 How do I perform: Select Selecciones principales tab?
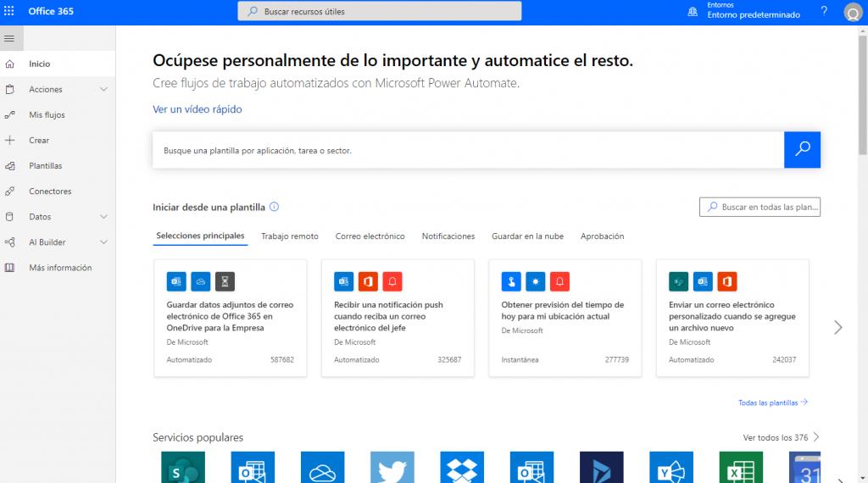200,236
